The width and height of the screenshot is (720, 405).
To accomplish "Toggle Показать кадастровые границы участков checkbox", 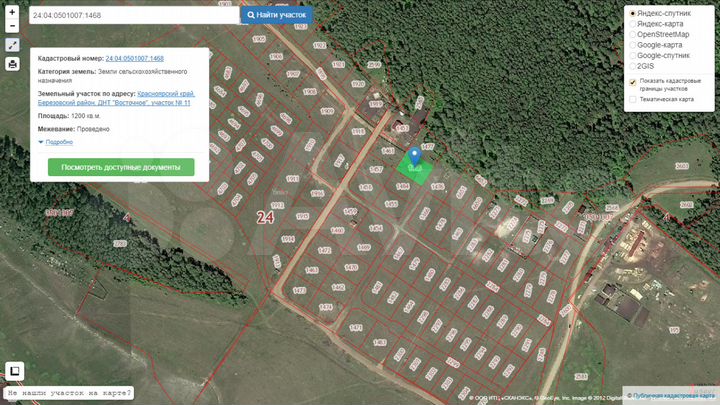I will tap(632, 82).
